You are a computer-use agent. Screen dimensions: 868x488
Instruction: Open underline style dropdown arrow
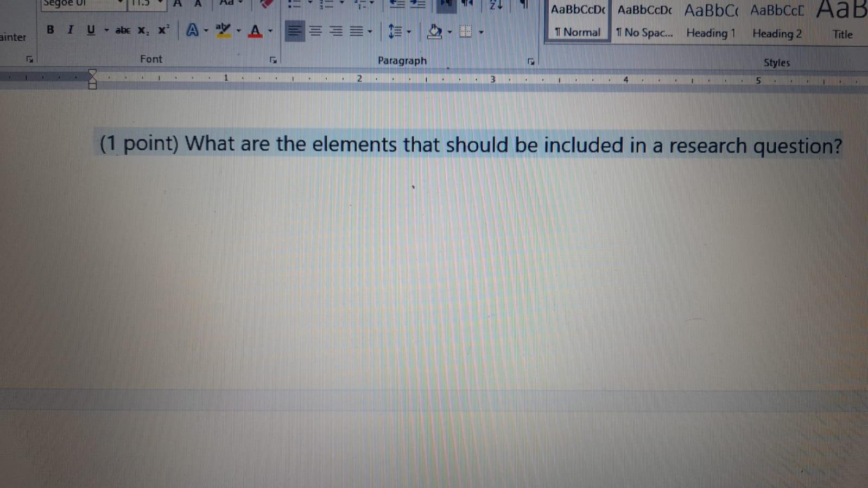[106, 30]
